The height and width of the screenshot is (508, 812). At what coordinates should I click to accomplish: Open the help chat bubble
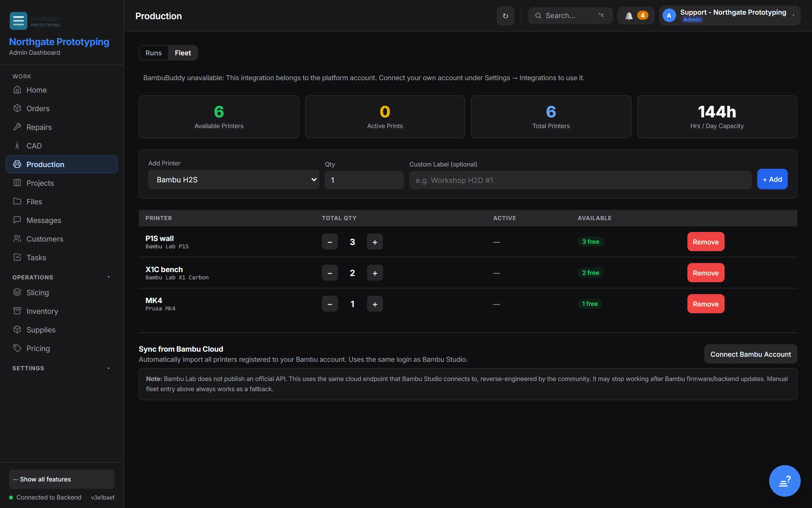click(x=784, y=481)
